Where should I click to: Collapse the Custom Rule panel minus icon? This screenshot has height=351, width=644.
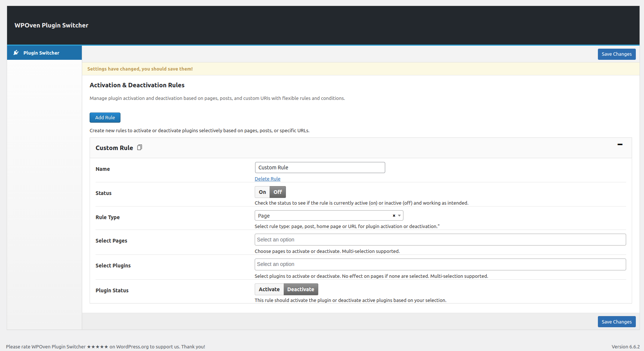[x=620, y=144]
